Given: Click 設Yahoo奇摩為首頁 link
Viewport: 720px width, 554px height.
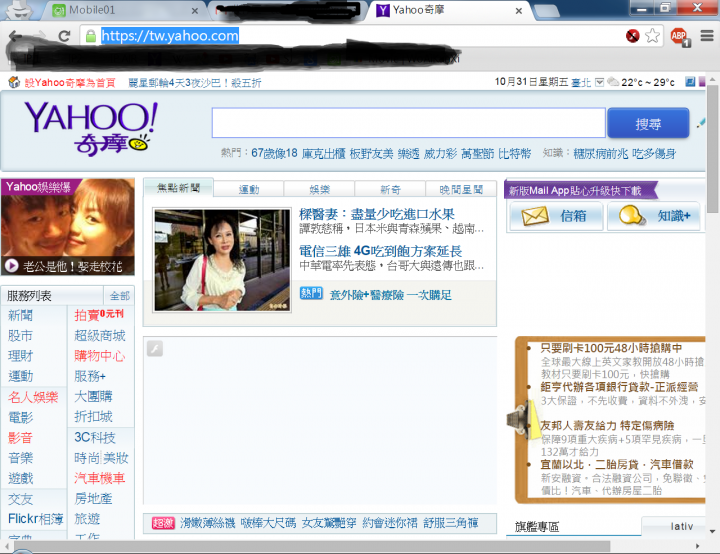Looking at the screenshot, I should (x=70, y=83).
